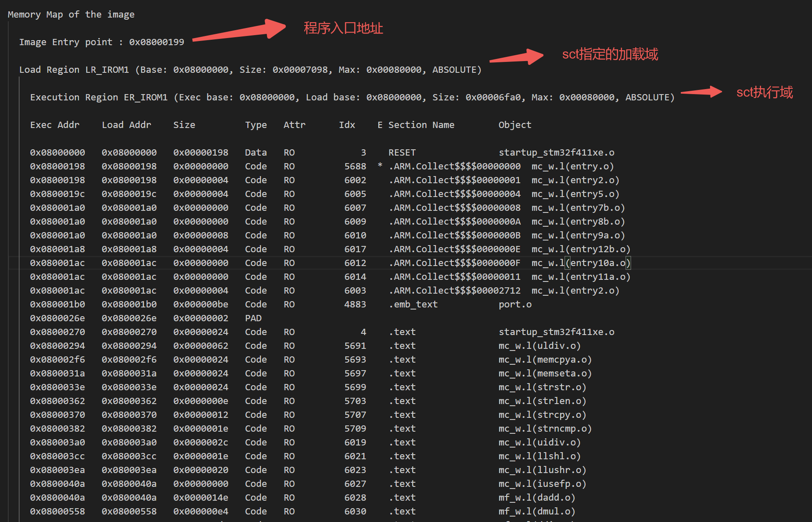Screen dimensions: 812x522
Task: Click mc_w.l(strcpy.o) object
Action: pyautogui.click(x=542, y=415)
